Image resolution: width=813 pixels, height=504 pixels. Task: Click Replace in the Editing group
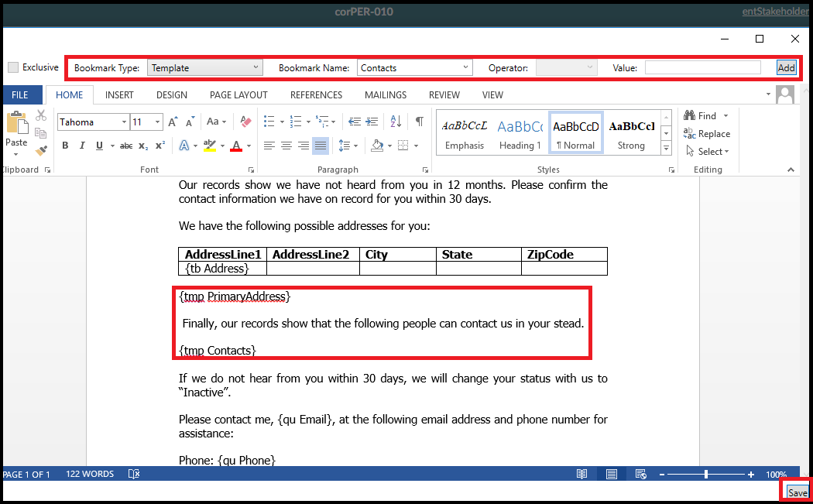coord(707,134)
